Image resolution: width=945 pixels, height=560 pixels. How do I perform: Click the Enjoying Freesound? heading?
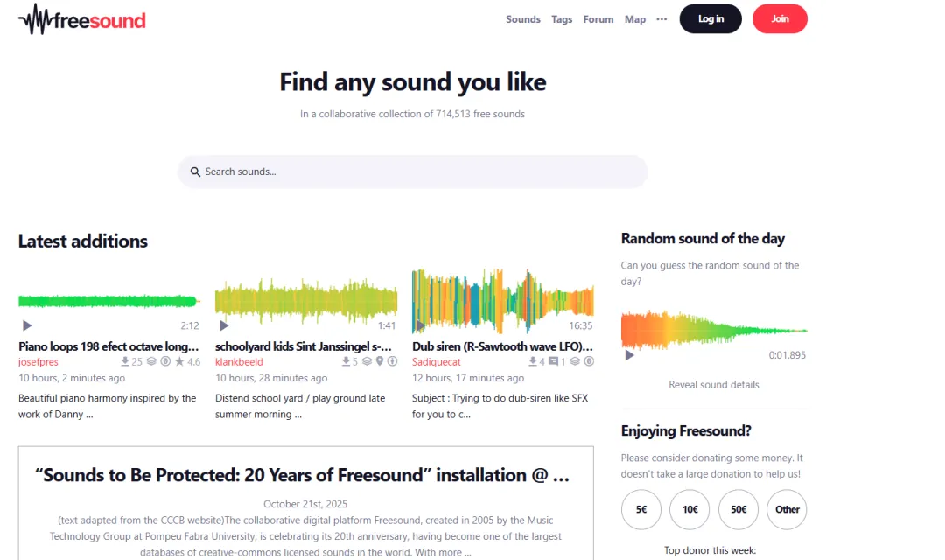687,431
